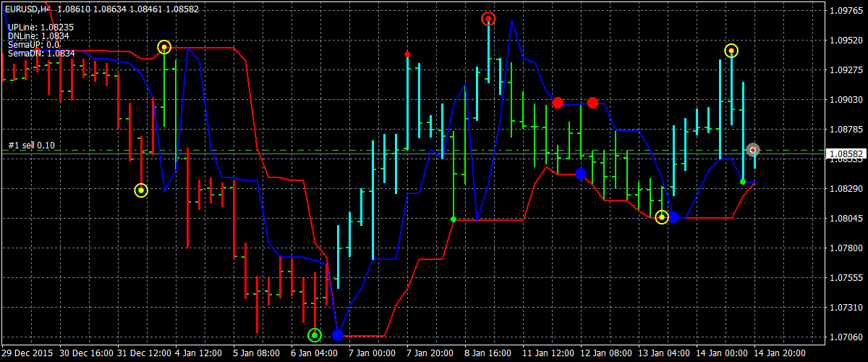Select the 6 Jan 04:00 time label

tap(315, 353)
